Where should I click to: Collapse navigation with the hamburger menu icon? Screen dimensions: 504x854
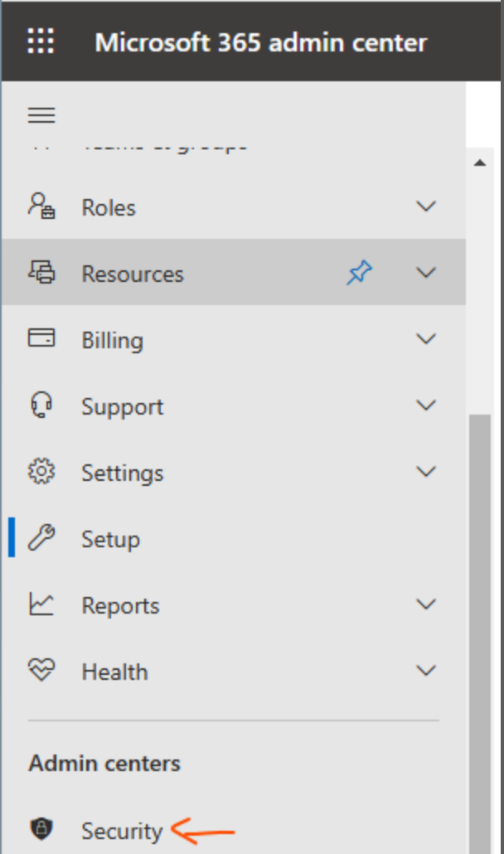tap(41, 115)
